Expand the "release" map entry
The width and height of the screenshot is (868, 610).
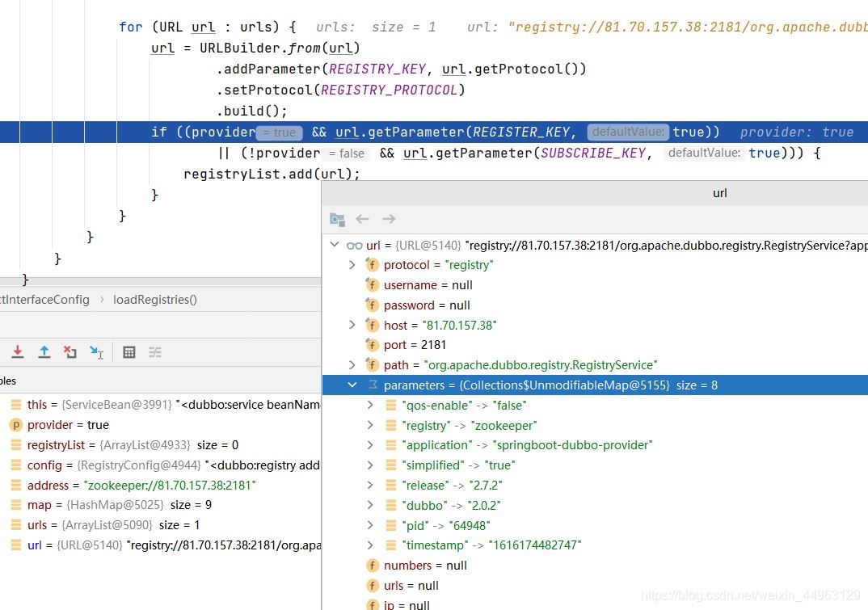click(x=370, y=485)
